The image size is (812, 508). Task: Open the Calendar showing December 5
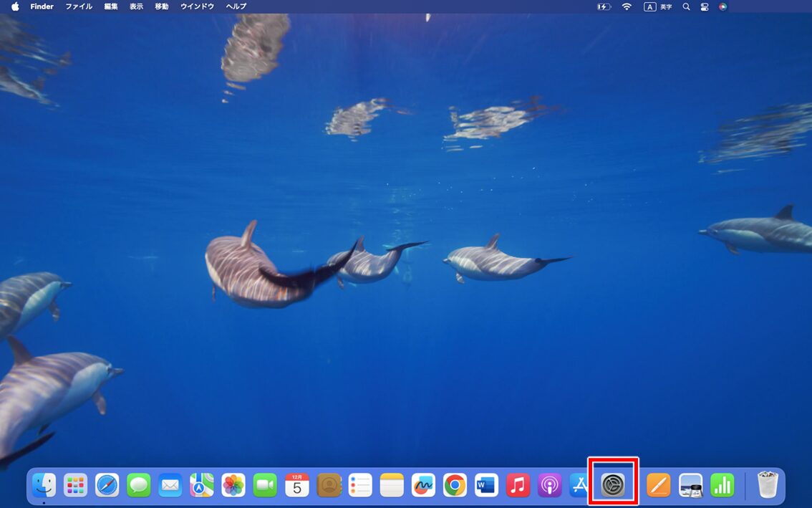click(296, 485)
